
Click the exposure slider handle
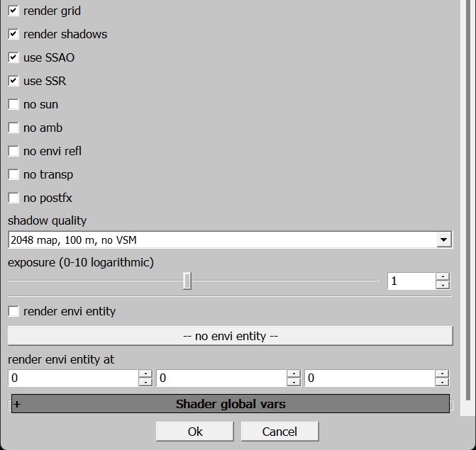point(187,281)
